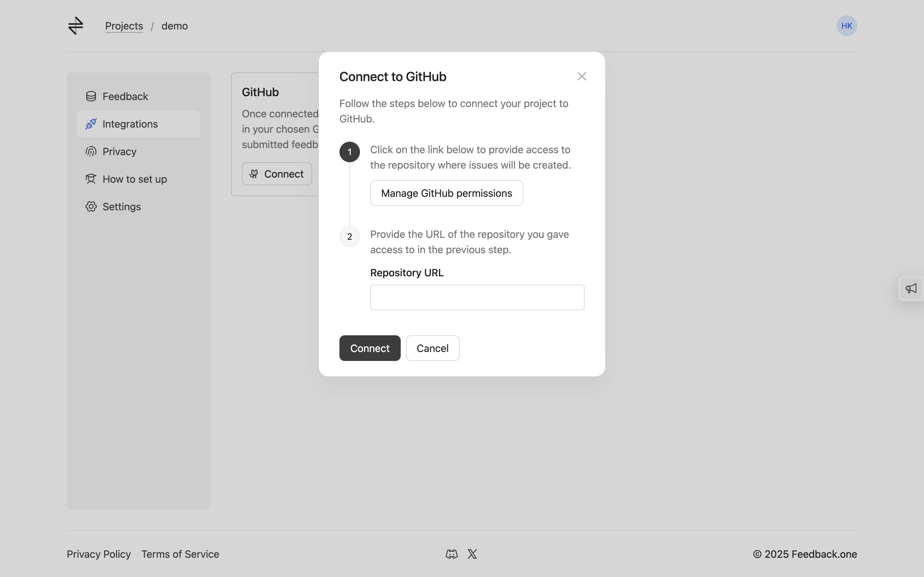
Task: Click the Settings gear icon
Action: 91,206
